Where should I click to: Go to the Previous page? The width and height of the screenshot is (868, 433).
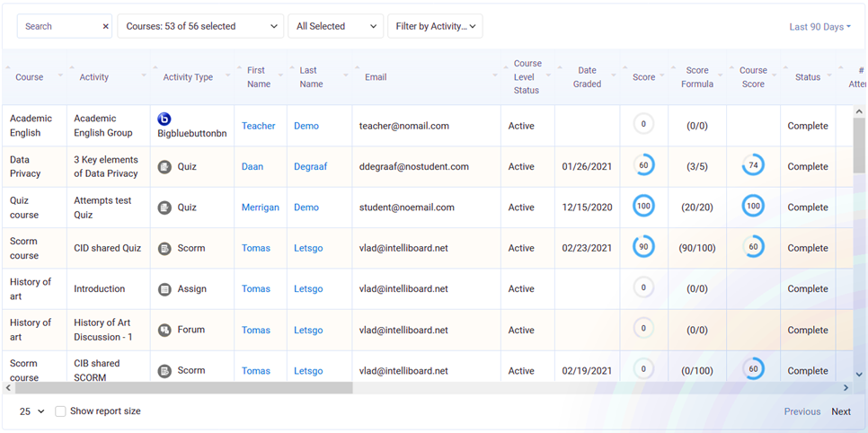point(802,411)
